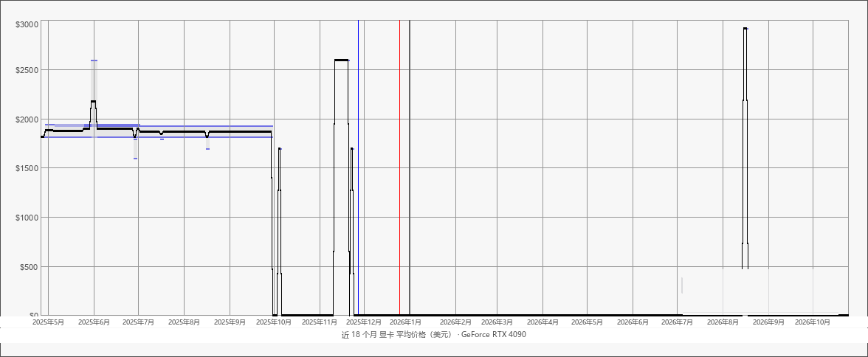This screenshot has height=357, width=868.
Task: Select the 2025年5月 x-axis label
Action: coord(49,322)
